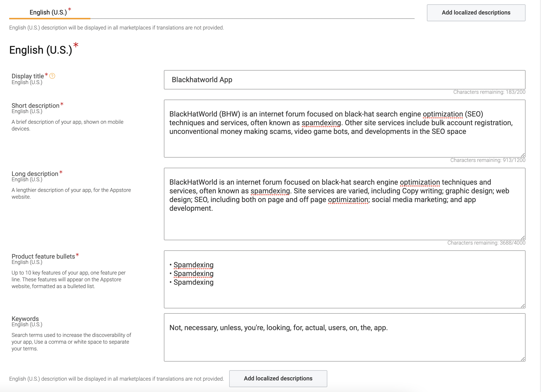
Task: Click 'A brief description of your app' hint
Action: [67, 125]
